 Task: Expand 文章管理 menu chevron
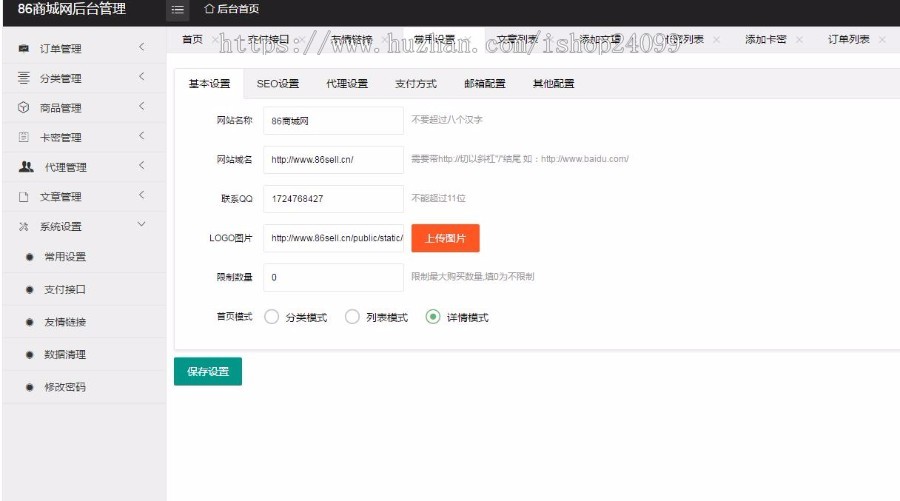tap(142, 195)
